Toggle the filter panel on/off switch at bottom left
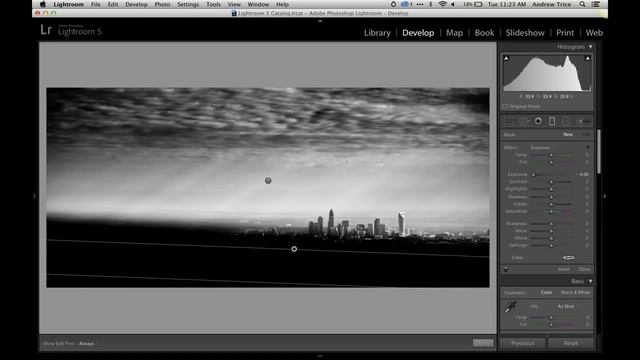This screenshot has height=360, width=640. [506, 269]
